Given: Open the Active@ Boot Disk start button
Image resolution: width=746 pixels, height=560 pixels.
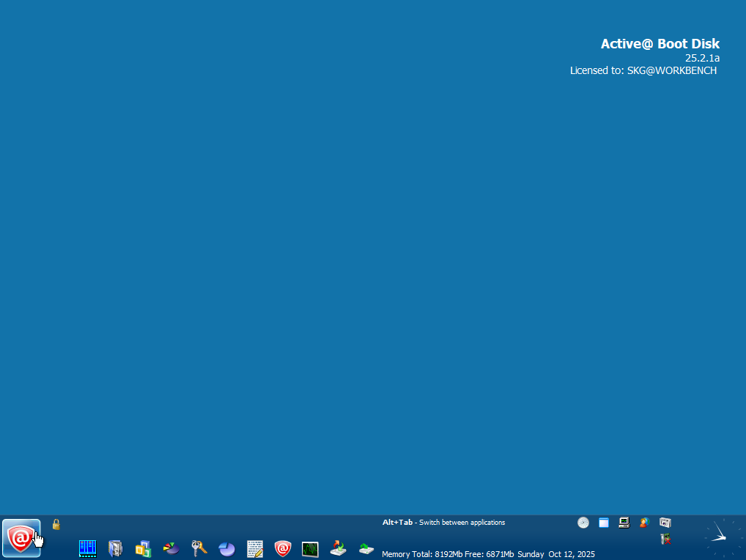Looking at the screenshot, I should (x=21, y=539).
